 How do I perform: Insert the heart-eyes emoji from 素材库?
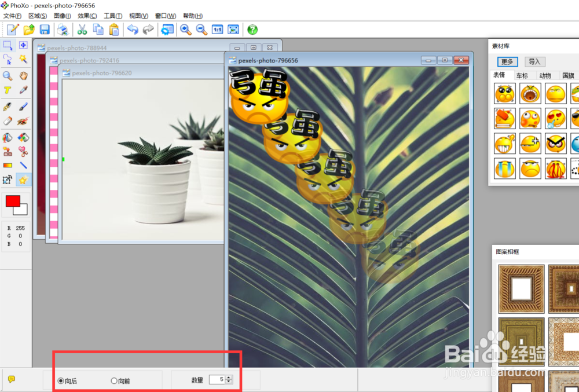(x=556, y=119)
